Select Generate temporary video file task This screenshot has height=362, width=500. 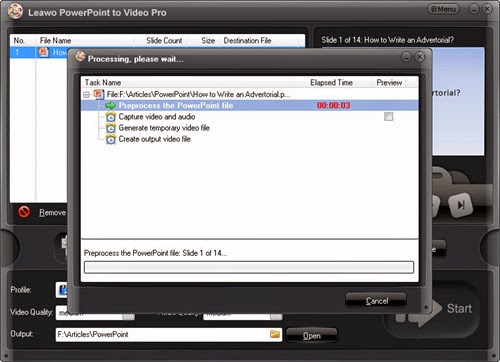(x=164, y=128)
